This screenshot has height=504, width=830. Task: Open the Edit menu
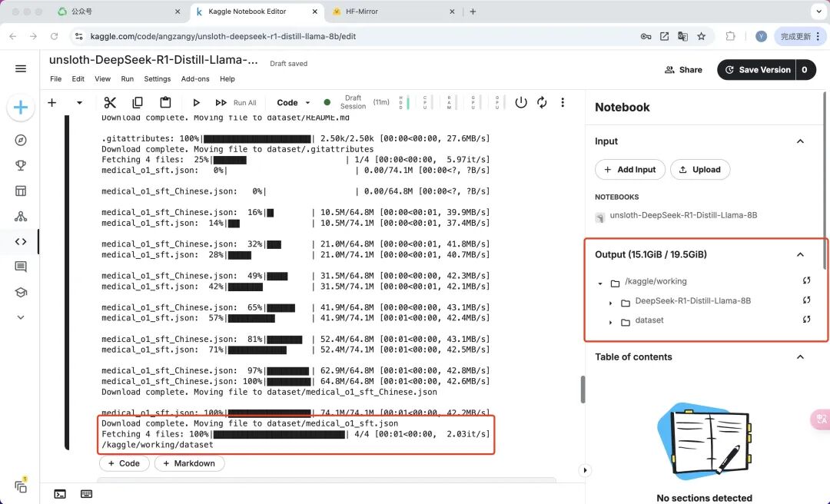click(78, 79)
